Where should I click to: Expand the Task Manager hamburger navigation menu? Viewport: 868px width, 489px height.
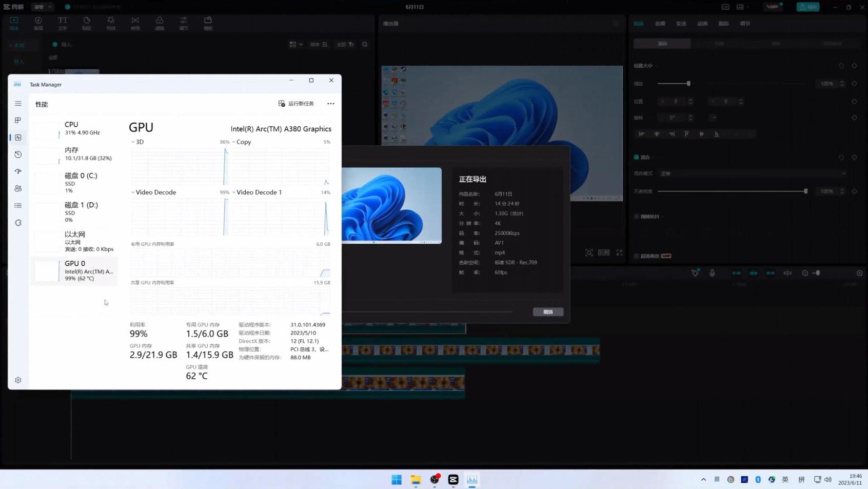[x=18, y=104]
